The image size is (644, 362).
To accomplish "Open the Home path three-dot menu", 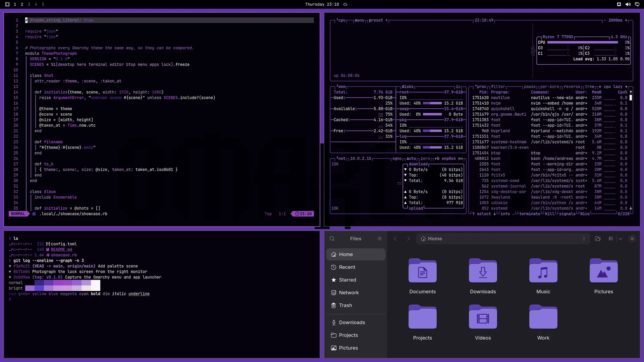I will click(584, 239).
